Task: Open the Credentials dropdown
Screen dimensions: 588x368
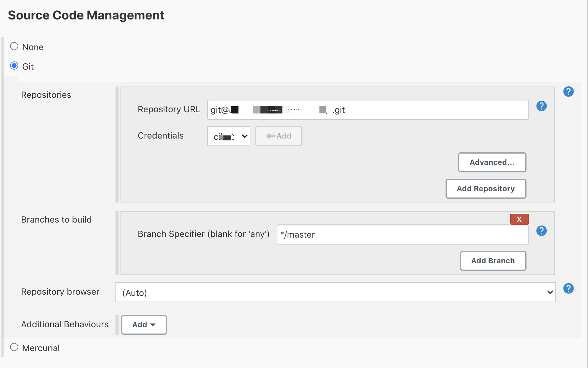Action: [x=229, y=136]
